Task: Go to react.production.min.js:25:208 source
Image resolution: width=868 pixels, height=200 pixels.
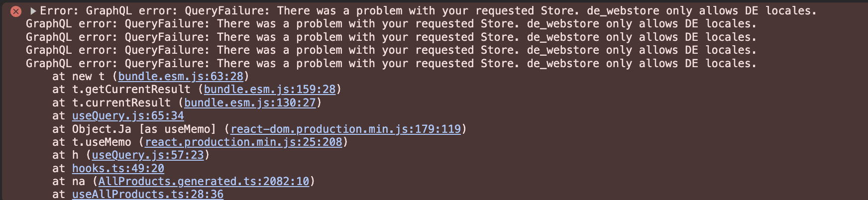Action: (243, 142)
